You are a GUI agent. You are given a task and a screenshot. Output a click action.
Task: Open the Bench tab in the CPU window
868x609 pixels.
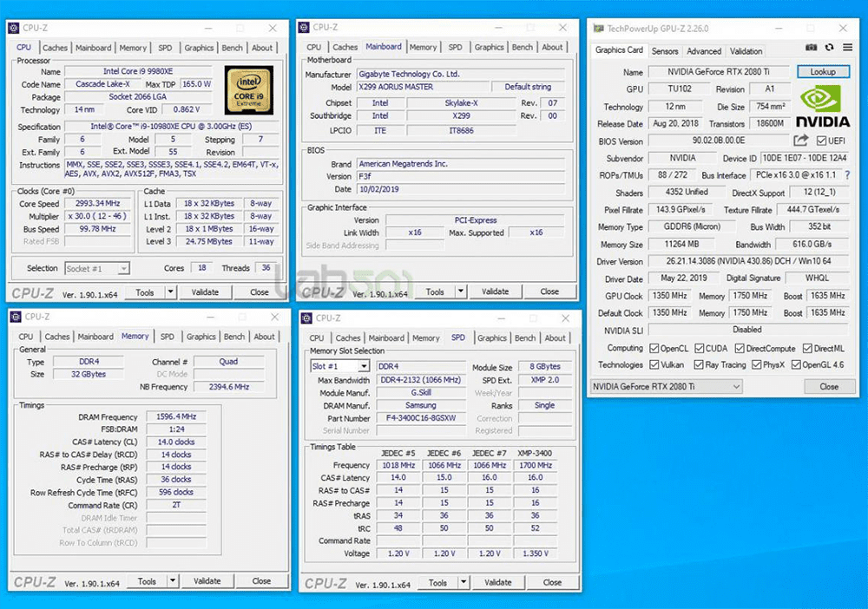(232, 48)
